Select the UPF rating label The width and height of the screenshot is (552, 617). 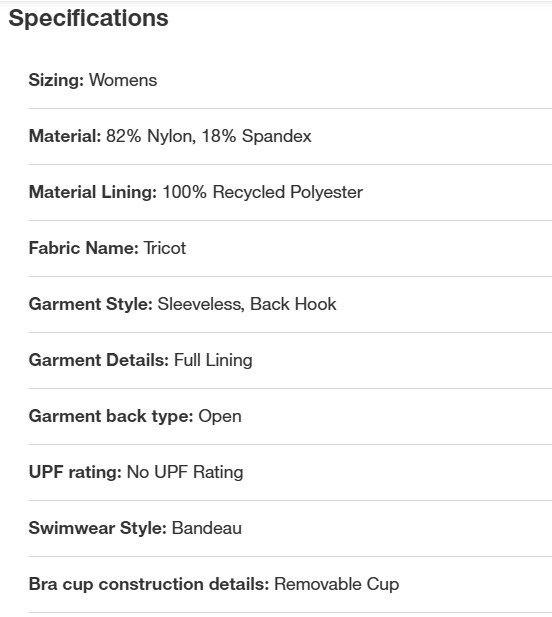[75, 473]
